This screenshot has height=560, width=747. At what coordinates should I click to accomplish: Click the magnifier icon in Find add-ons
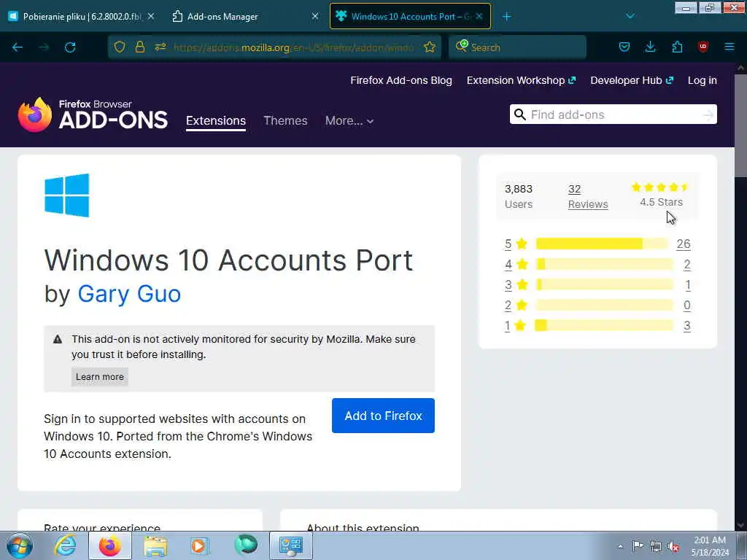click(520, 114)
